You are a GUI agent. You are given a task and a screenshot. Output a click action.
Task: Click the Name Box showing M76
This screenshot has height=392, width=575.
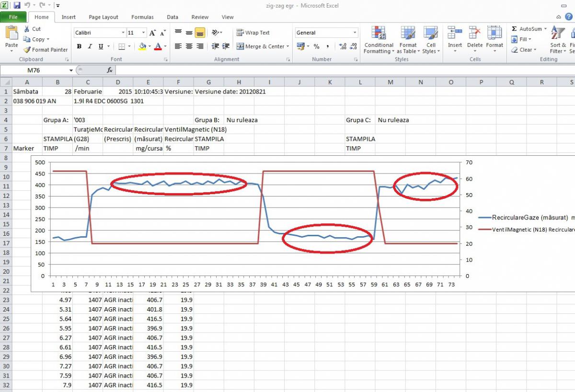pyautogui.click(x=37, y=70)
